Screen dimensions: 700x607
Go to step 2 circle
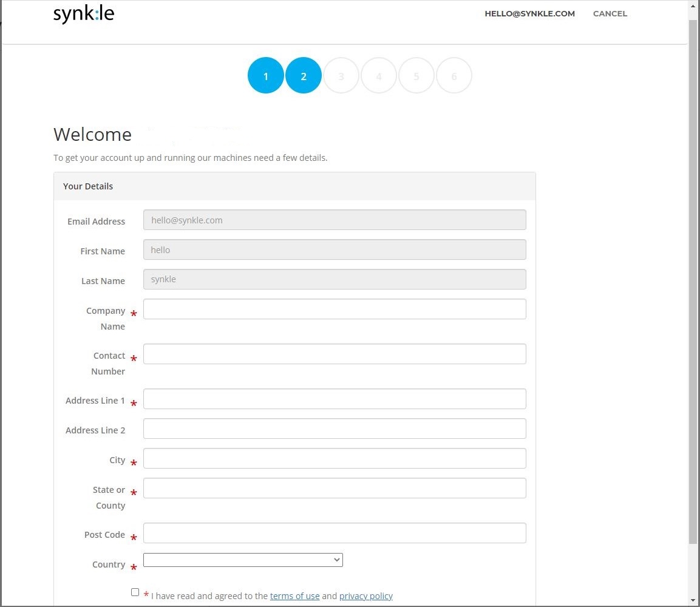pos(303,75)
